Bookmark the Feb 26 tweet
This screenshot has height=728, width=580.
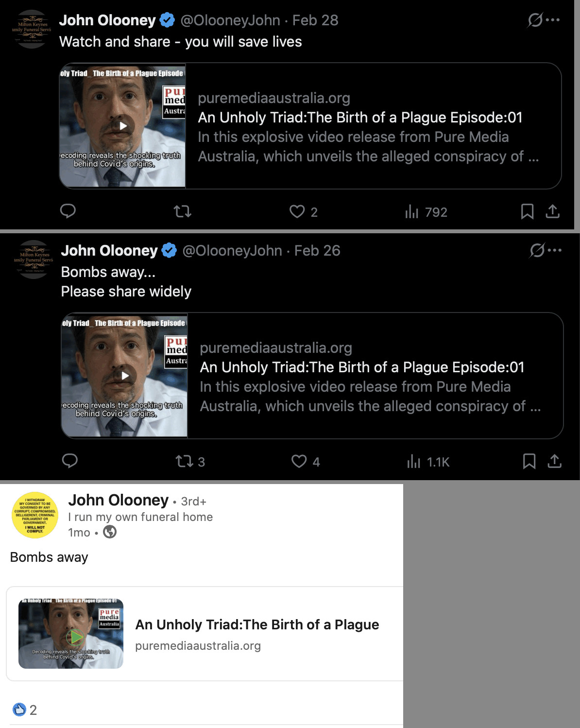[529, 461]
